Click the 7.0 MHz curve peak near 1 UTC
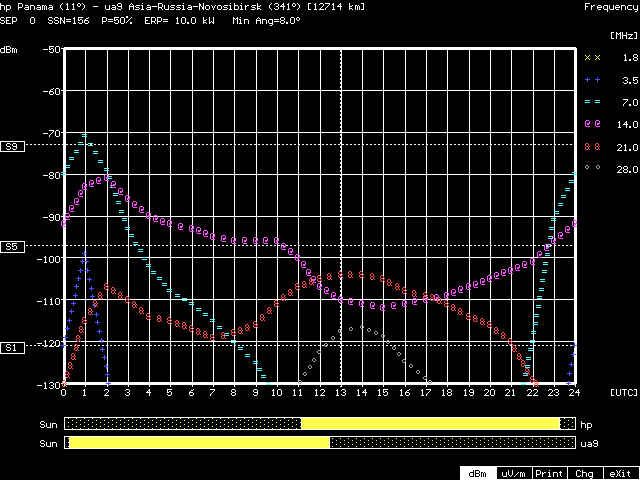The width and height of the screenshot is (640, 480). [x=84, y=135]
